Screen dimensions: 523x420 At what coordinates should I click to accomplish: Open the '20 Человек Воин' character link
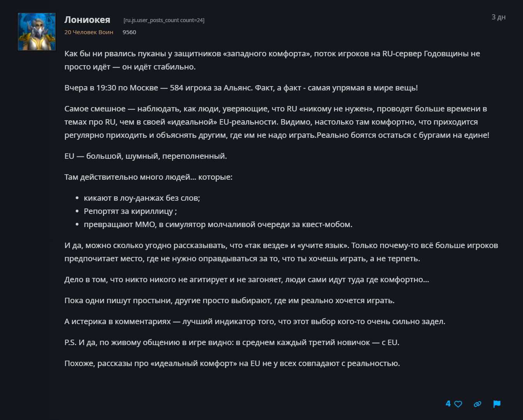click(x=89, y=32)
